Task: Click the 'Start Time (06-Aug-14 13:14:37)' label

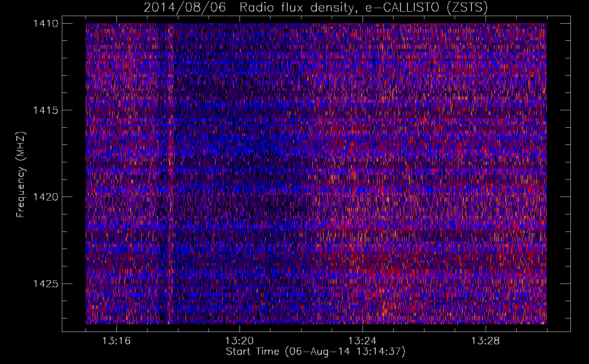Action: click(316, 352)
